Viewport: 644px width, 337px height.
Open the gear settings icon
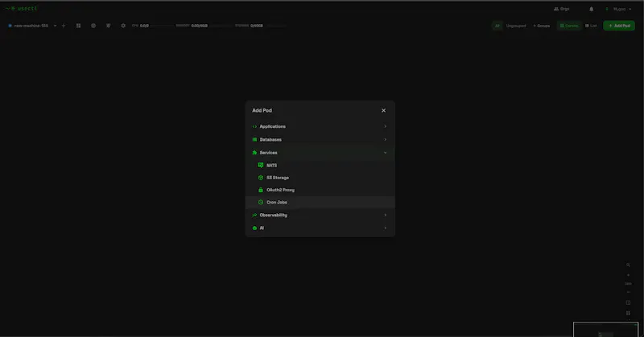point(123,26)
